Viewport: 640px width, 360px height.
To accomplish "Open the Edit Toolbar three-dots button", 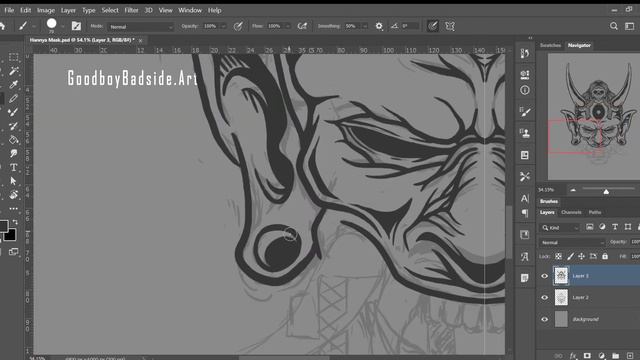I will 13,209.
